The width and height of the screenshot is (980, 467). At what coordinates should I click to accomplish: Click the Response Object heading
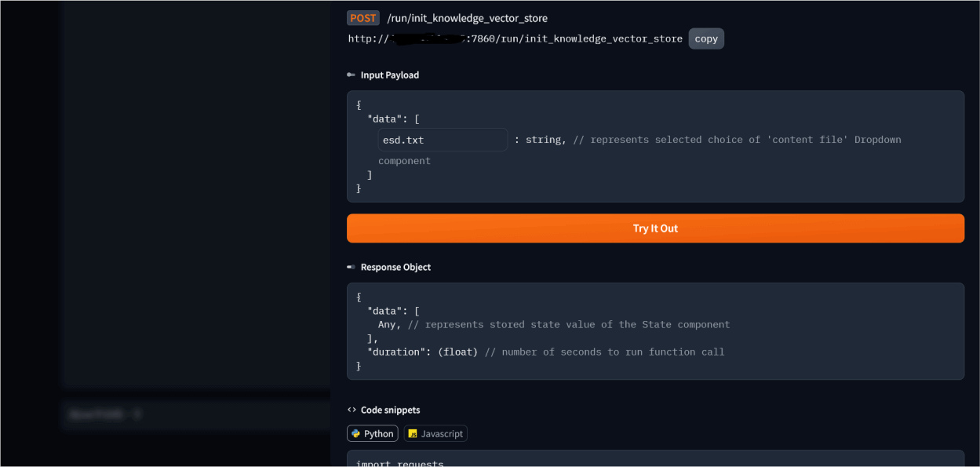pyautogui.click(x=395, y=267)
